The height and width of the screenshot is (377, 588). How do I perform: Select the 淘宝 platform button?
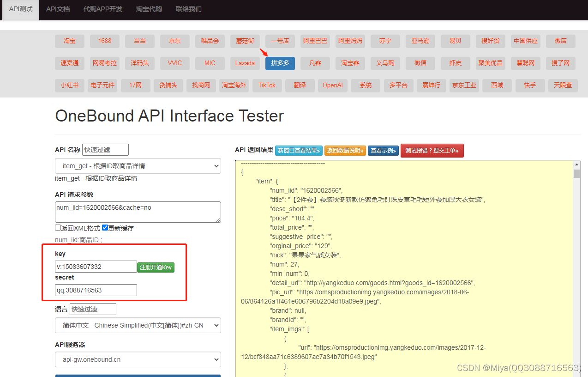coord(70,41)
